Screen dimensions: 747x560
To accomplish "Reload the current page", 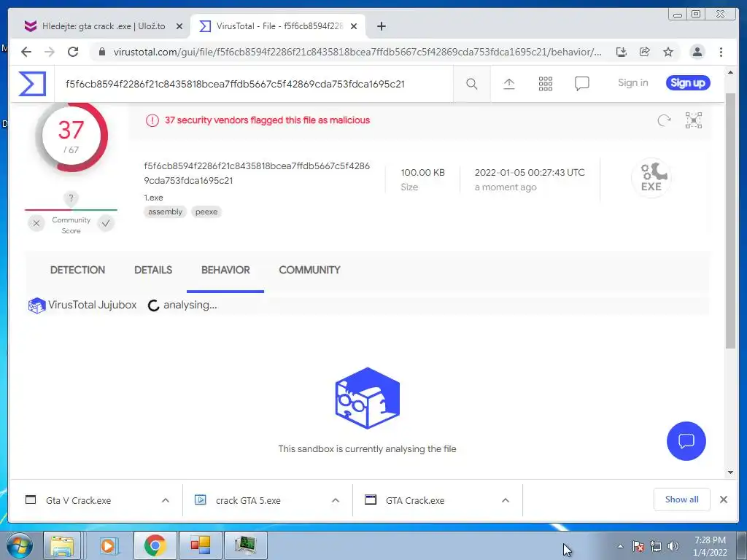I will click(73, 52).
